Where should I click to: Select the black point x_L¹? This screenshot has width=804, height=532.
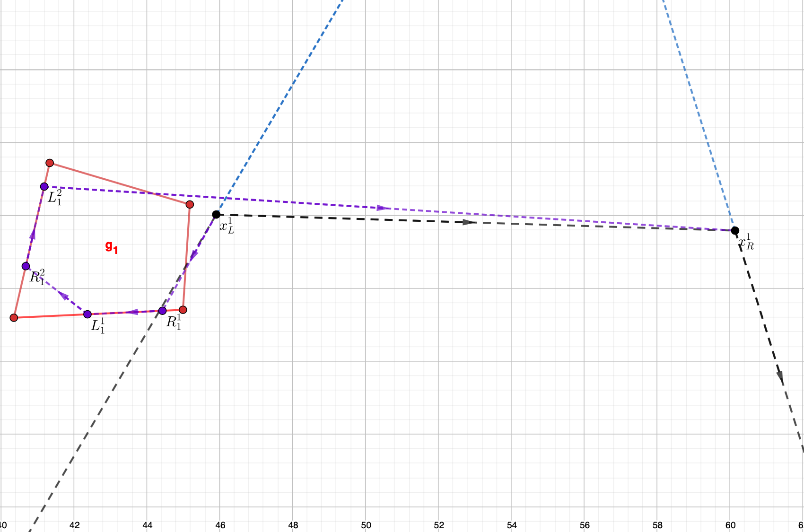[216, 215]
